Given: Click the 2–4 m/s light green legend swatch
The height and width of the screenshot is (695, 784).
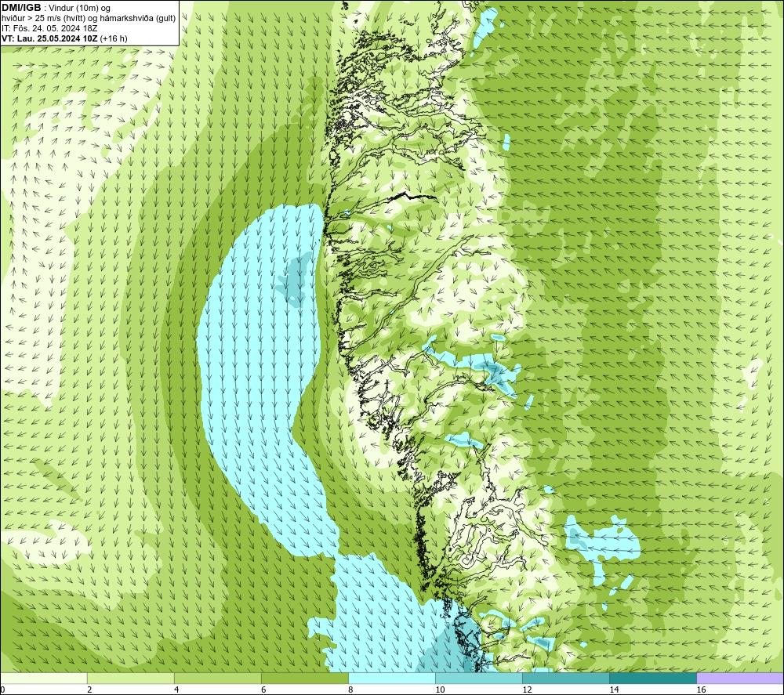Looking at the screenshot, I should point(131,678).
